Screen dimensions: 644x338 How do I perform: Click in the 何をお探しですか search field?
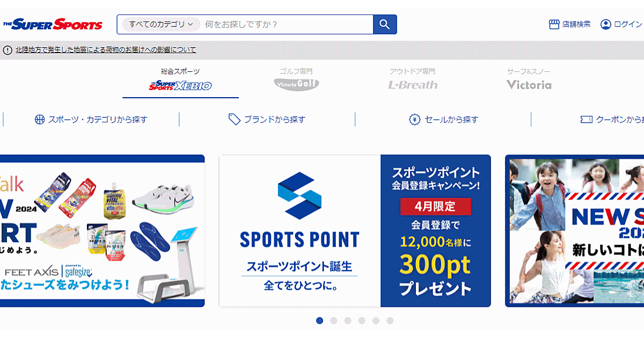pos(287,24)
